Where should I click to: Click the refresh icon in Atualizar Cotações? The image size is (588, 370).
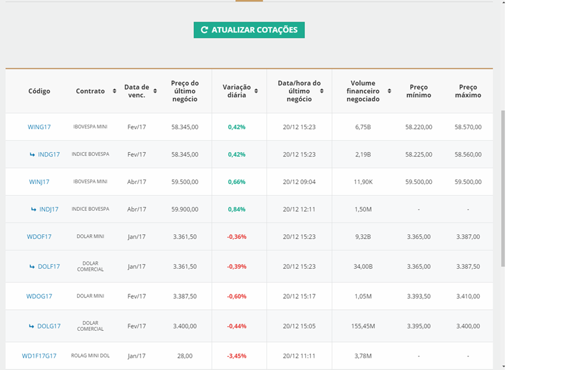pyautogui.click(x=204, y=30)
